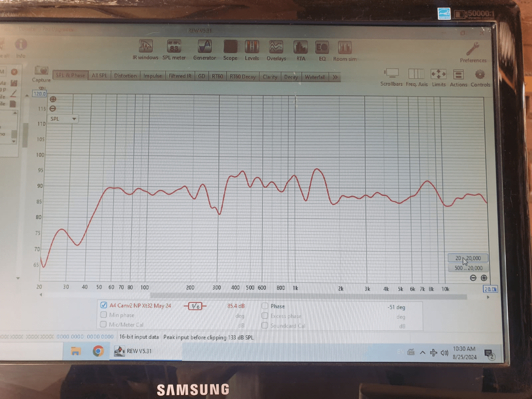Switch to the GD tab

tap(201, 76)
